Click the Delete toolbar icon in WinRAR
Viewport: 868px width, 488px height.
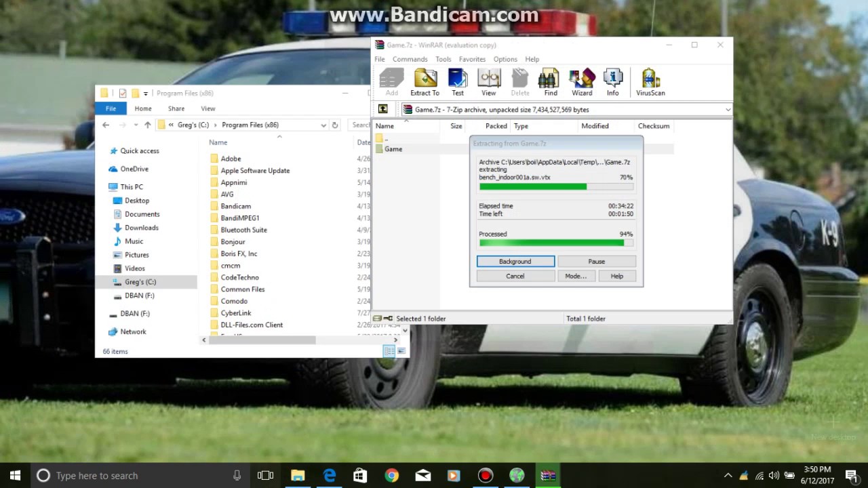pos(520,83)
